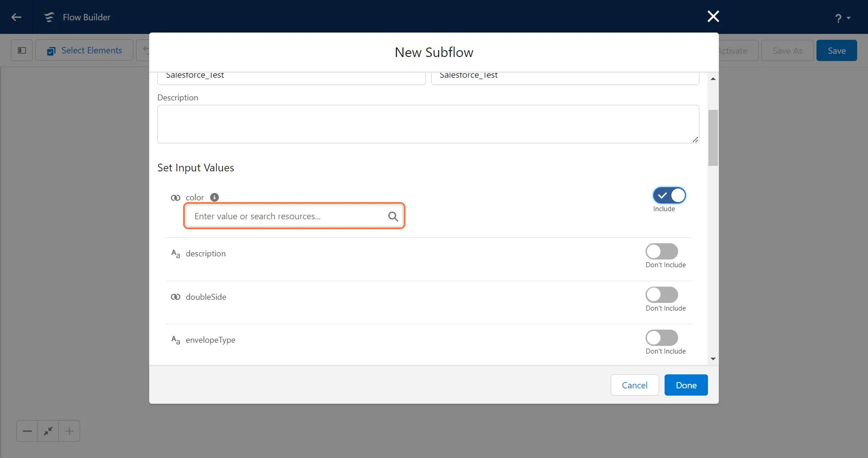Viewport: 868px width, 458px height.
Task: Click Select Elements in the toolbar
Action: pyautogui.click(x=85, y=50)
